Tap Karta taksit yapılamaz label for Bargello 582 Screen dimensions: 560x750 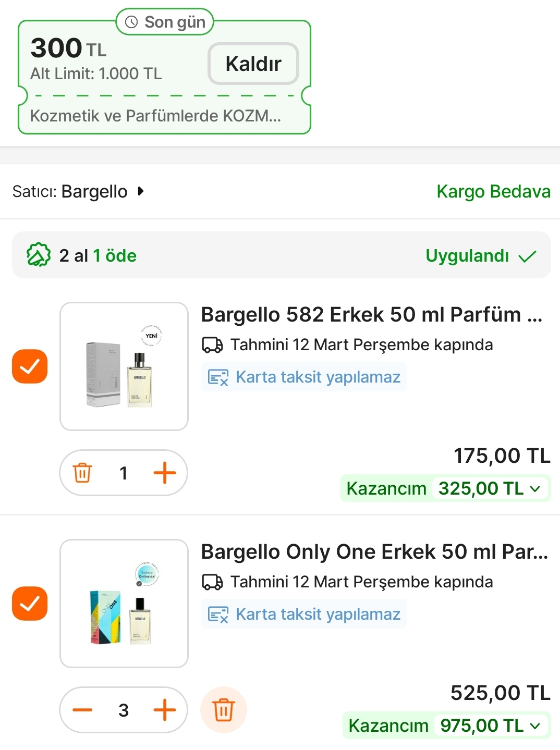pyautogui.click(x=318, y=377)
